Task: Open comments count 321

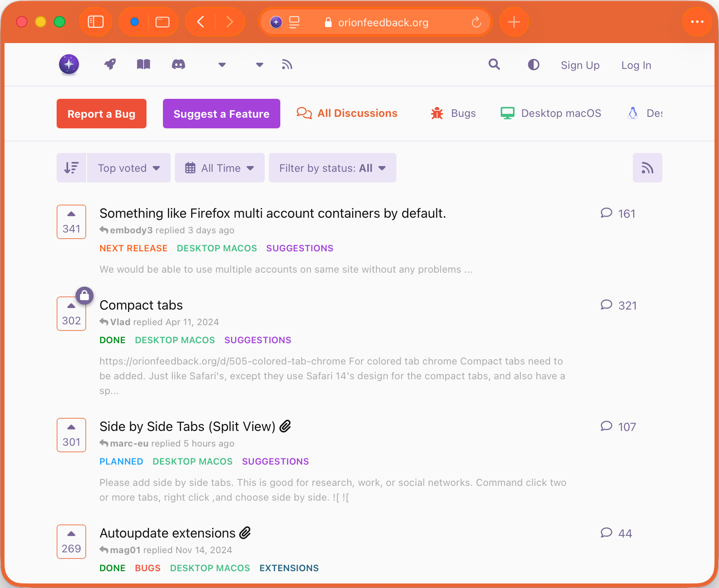Action: [x=618, y=305]
